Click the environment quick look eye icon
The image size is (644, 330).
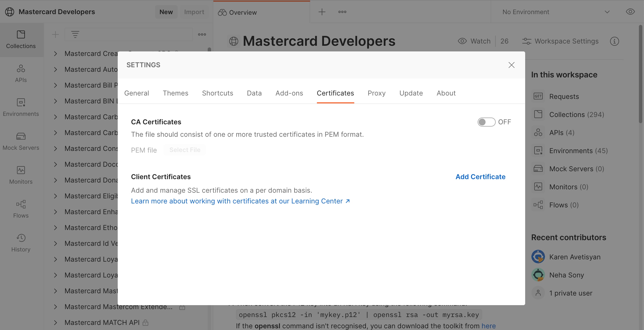(x=630, y=12)
